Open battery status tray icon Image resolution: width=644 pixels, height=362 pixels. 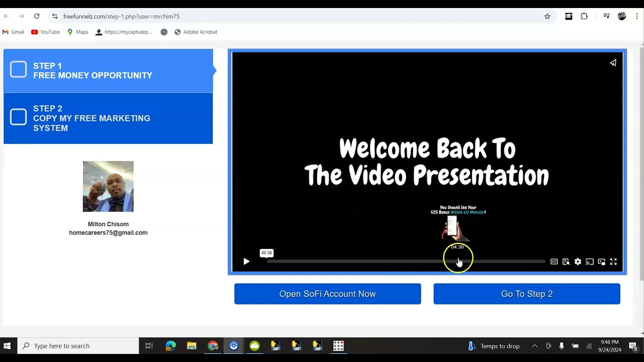(575, 346)
